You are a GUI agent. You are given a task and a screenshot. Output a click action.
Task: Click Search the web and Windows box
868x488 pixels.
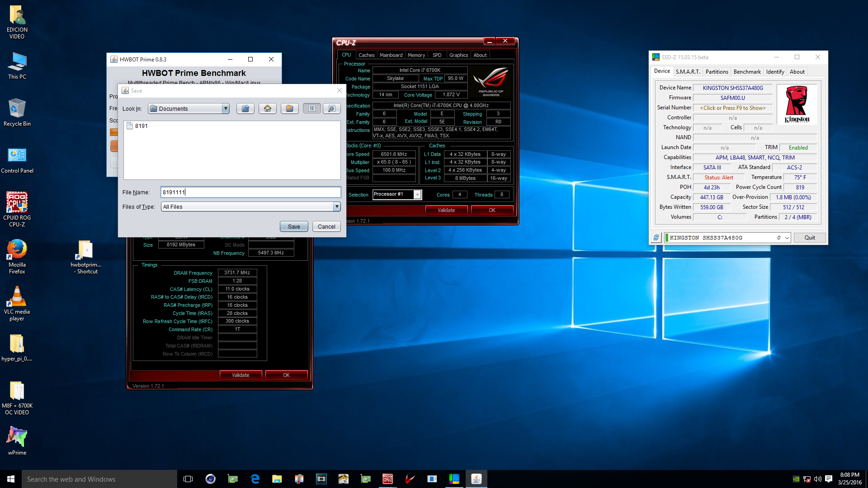(99, 479)
